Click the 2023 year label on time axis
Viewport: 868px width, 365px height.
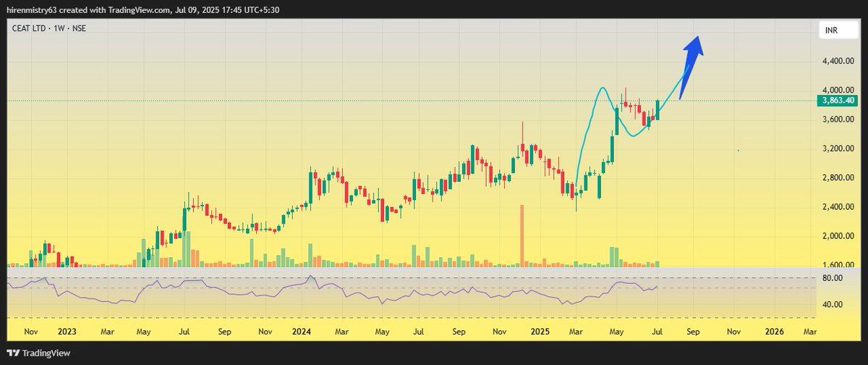click(x=67, y=331)
